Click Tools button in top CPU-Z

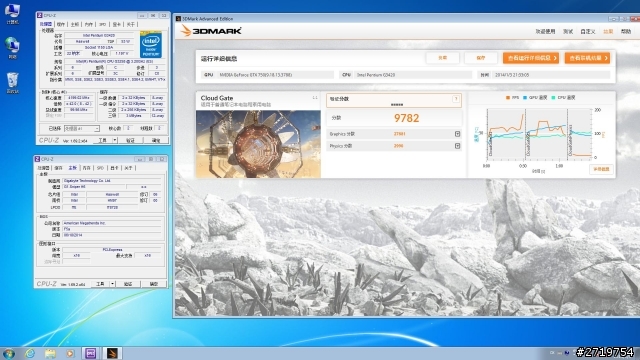click(102, 140)
